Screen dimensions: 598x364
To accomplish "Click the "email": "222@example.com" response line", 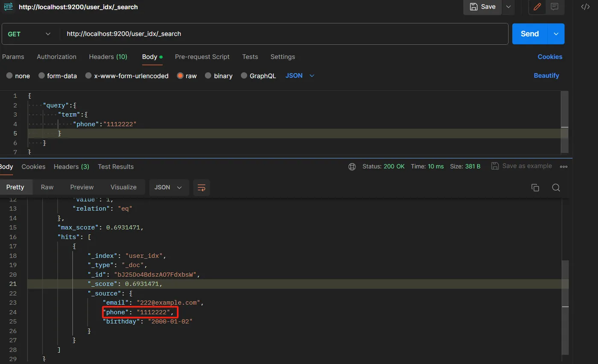I will click(x=153, y=303).
